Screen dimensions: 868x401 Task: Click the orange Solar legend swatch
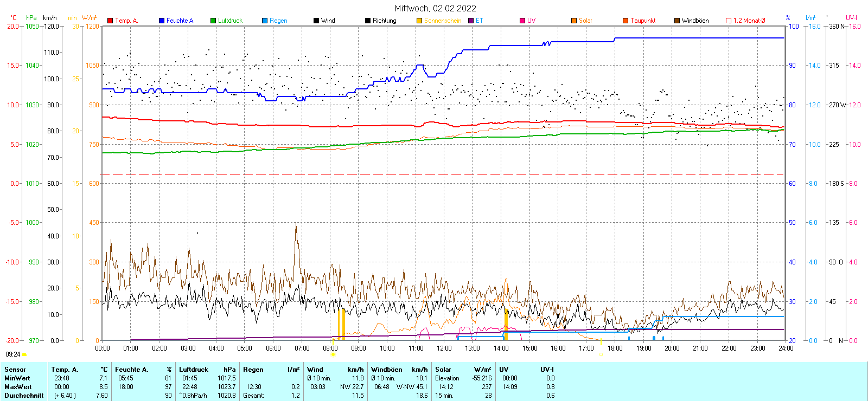(574, 21)
